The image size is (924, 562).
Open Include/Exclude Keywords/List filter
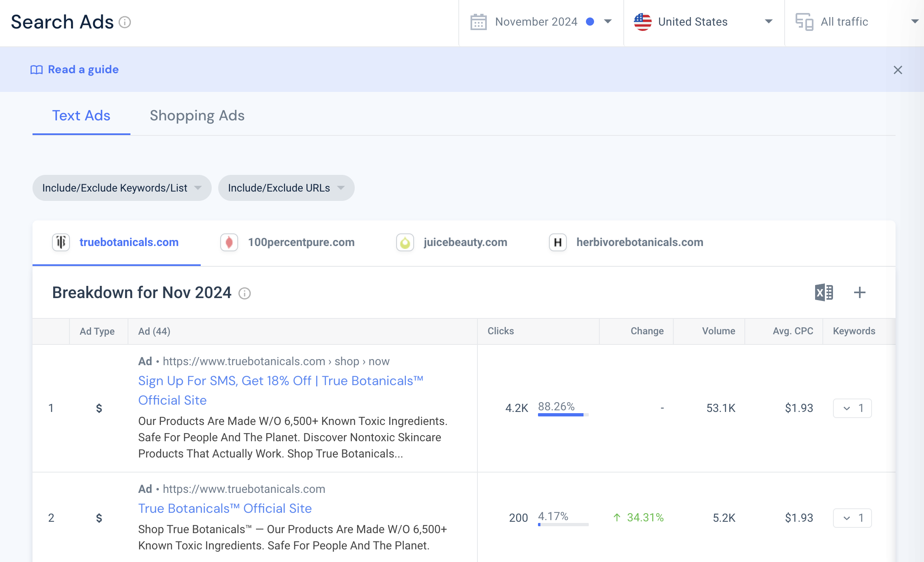(x=122, y=188)
